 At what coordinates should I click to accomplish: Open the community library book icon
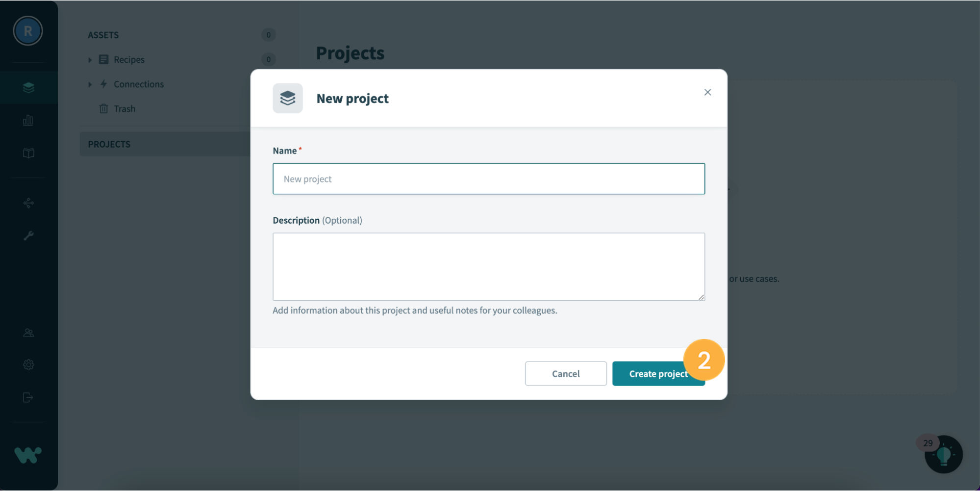[x=28, y=154]
